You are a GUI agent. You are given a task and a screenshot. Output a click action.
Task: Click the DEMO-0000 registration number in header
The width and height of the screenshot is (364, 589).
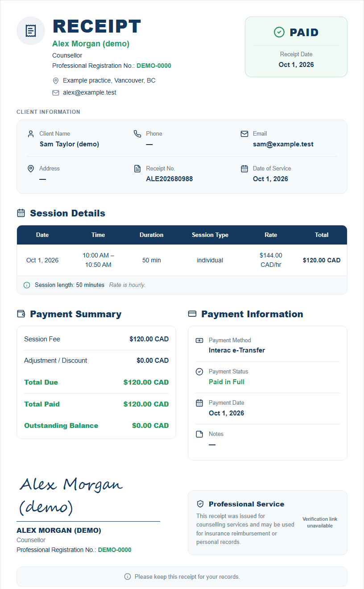point(154,66)
